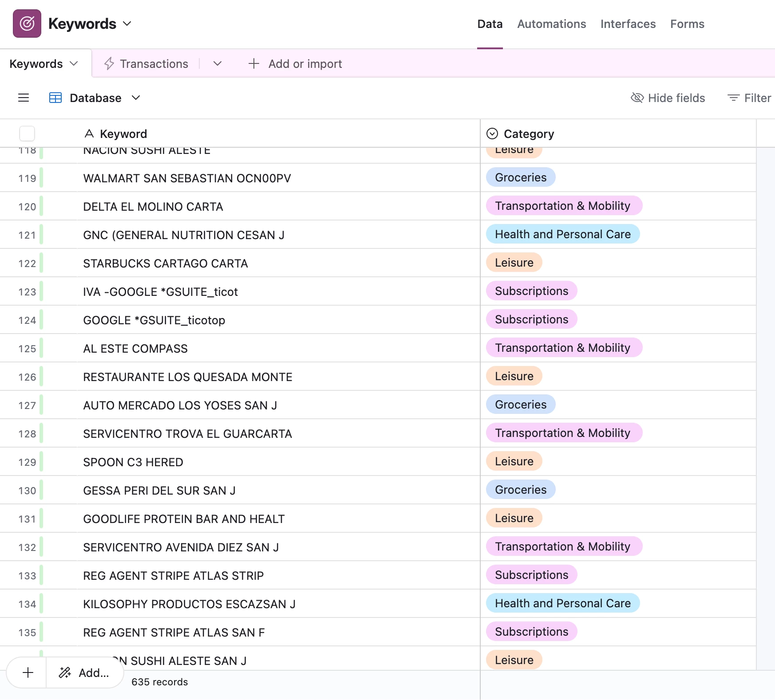The image size is (775, 700).
Task: Click SERVICENTRO TROVA EL GUARCARTA cell
Action: (278, 433)
